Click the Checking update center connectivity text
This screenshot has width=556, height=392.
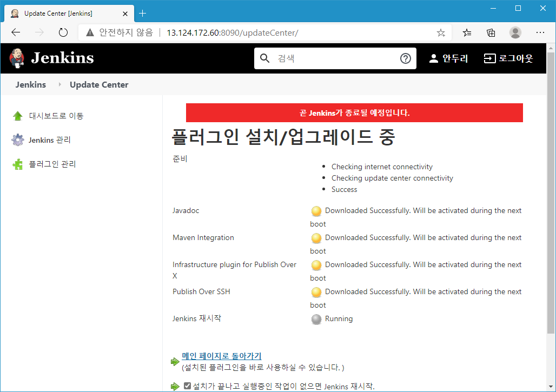click(392, 178)
